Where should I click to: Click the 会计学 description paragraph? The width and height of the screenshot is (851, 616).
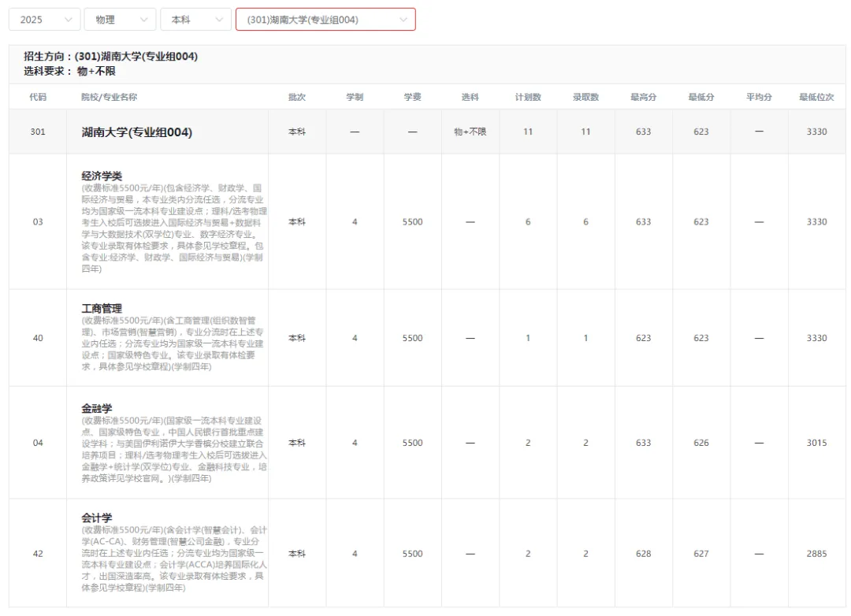[173, 558]
